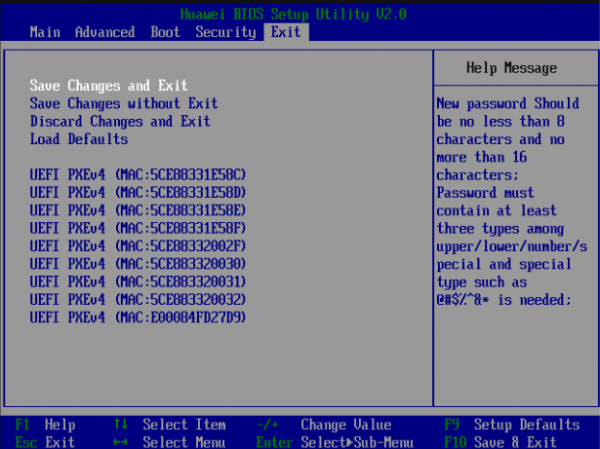Screen dimensions: 600x449
Task: Select UEFI PXEv4 entry MAC:5CE88331E58D
Action: click(138, 192)
